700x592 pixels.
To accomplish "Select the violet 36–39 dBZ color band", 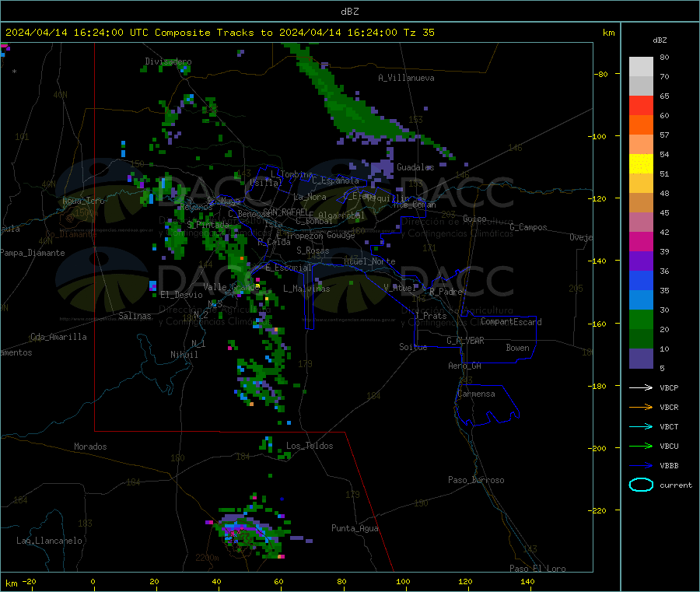I will [x=641, y=261].
